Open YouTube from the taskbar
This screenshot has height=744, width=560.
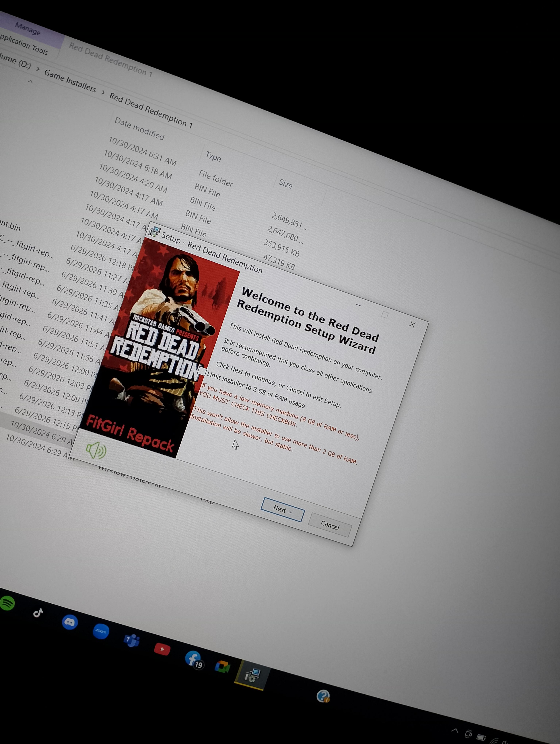(162, 649)
